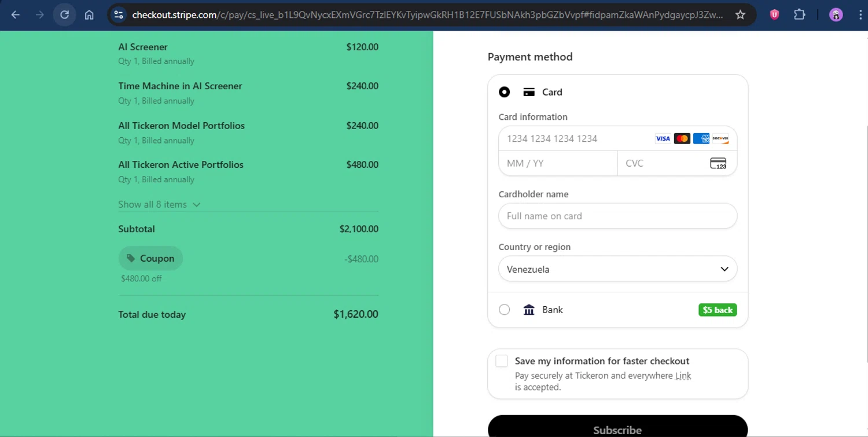Click the $1,620.00 total due amount
The image size is (868, 437).
356,314
